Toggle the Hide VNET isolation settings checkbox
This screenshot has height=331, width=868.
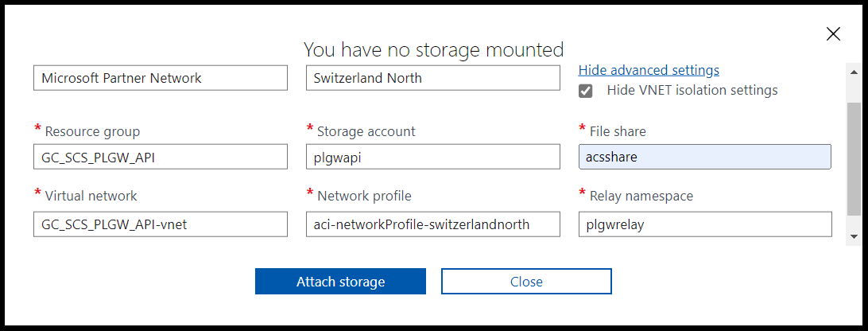coord(586,91)
